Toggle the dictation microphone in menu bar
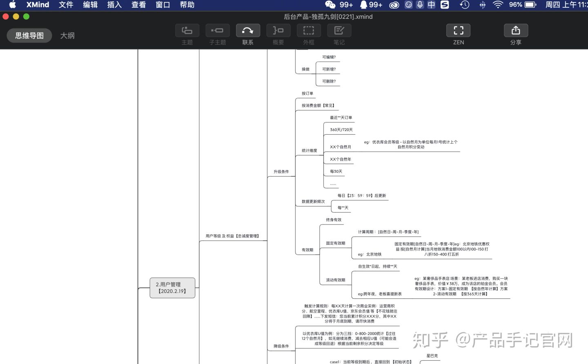Viewport: 588px width, 364px height. (419, 5)
